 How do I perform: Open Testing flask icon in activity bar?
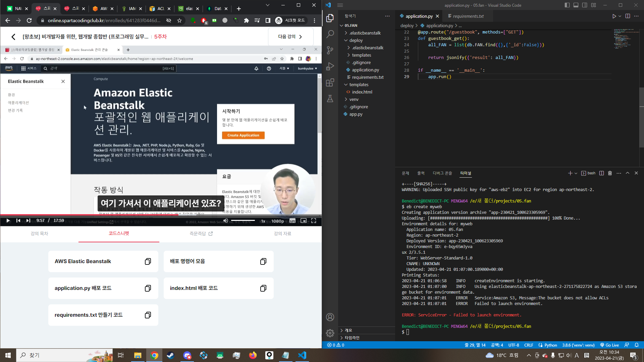click(x=330, y=99)
